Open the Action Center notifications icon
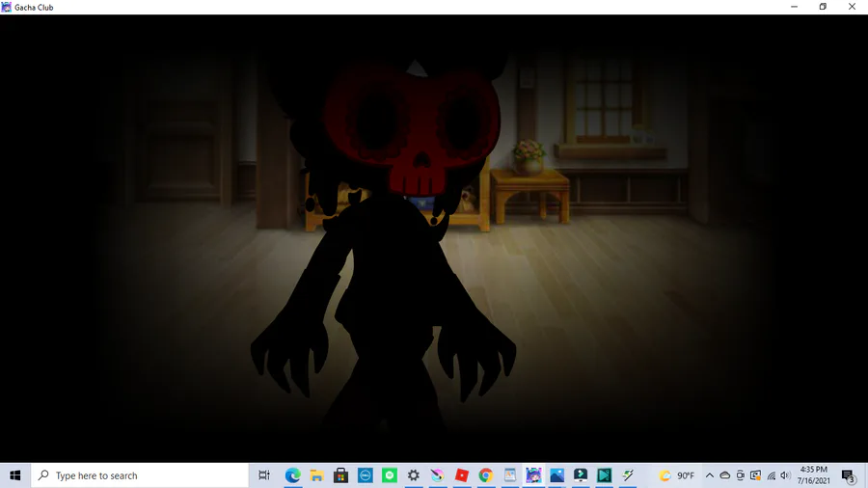 point(848,475)
